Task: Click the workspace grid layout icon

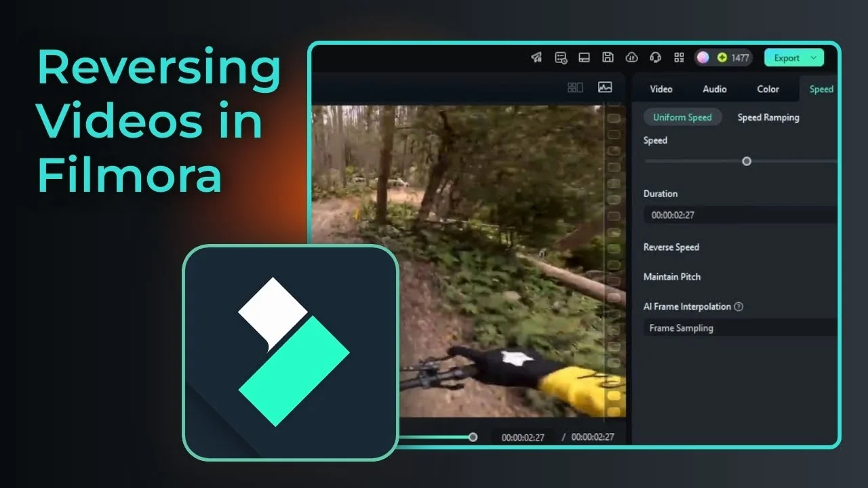Action: click(x=679, y=58)
